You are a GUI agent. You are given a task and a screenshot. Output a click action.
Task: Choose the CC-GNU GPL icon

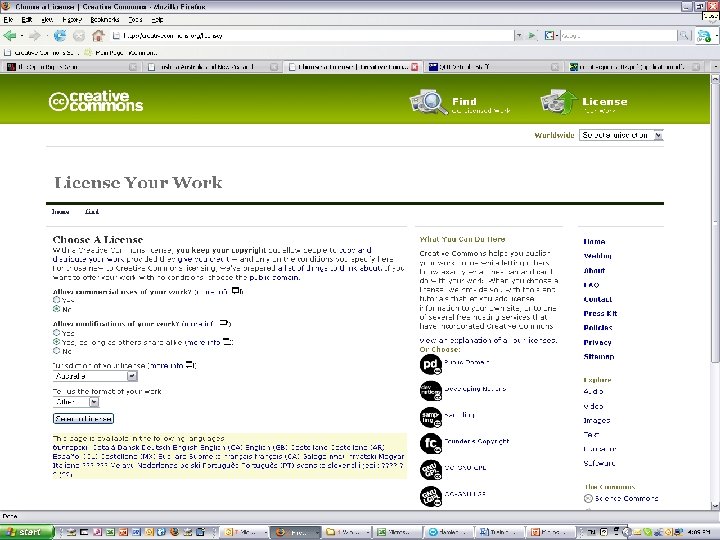430,470
